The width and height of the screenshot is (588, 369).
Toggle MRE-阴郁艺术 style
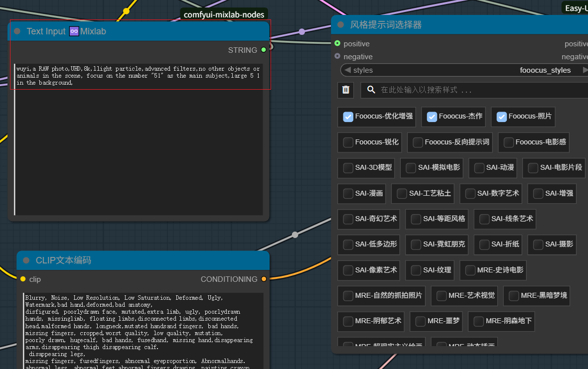pyautogui.click(x=348, y=321)
